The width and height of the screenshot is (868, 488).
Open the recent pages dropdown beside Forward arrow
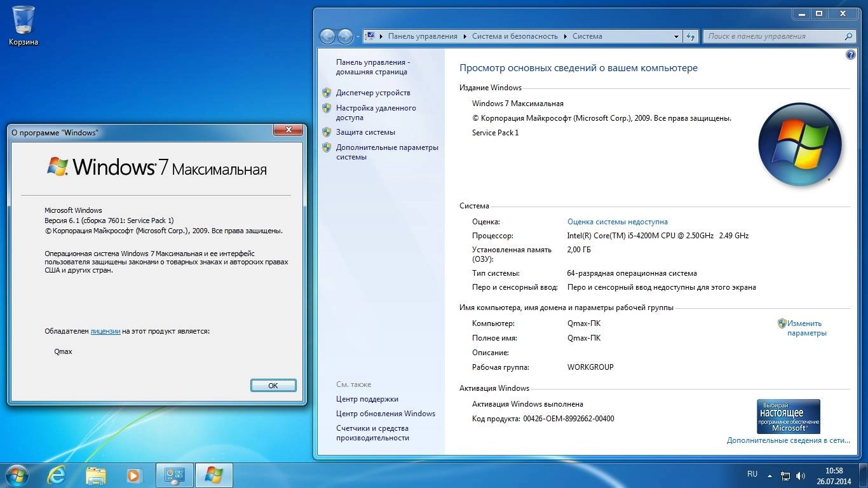pyautogui.click(x=357, y=37)
